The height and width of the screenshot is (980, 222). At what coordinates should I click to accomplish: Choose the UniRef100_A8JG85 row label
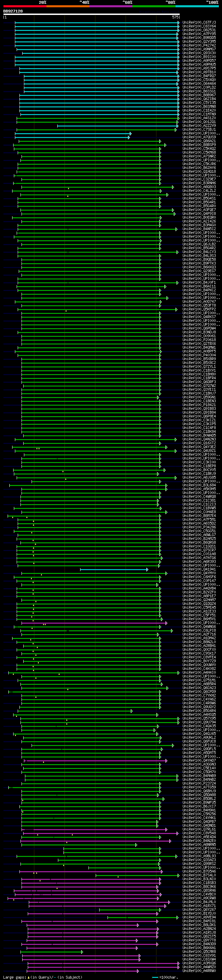click(x=199, y=477)
